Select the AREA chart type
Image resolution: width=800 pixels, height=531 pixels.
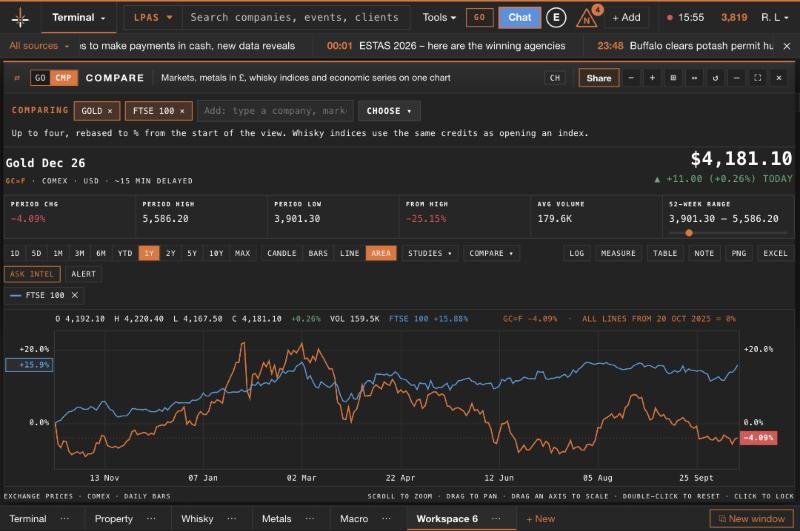point(381,254)
